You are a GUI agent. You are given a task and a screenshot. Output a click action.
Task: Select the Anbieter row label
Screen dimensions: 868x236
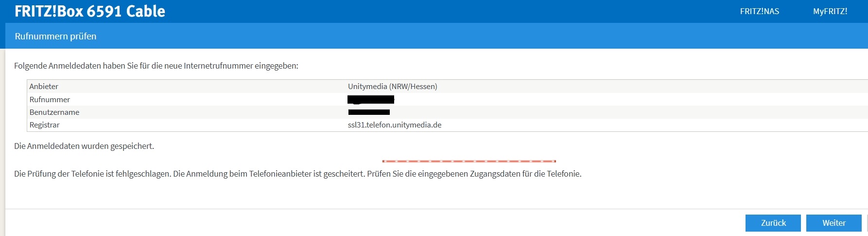click(x=44, y=87)
